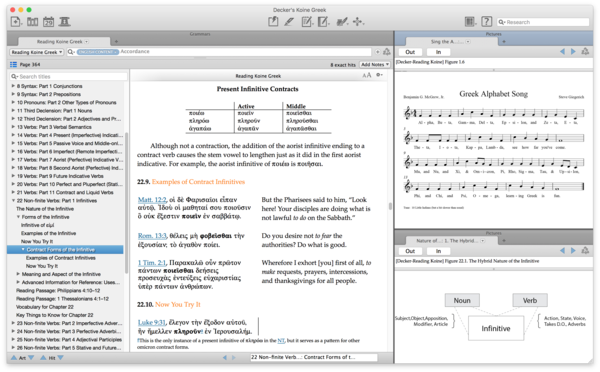Zoom In in Hybrid Nature pane
The height and width of the screenshot is (372, 600).
pos(439,251)
